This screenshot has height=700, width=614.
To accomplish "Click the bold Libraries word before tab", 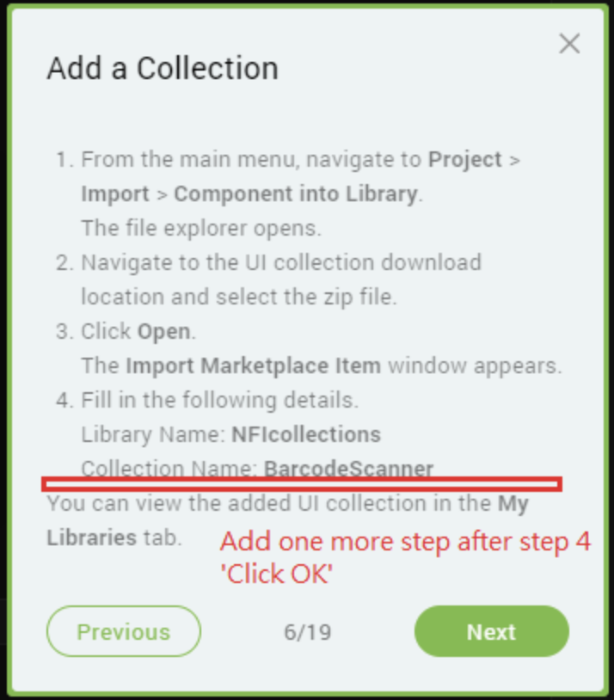I will coord(91,537).
